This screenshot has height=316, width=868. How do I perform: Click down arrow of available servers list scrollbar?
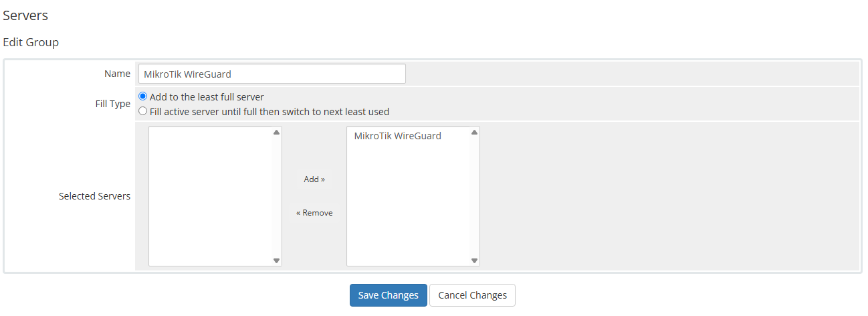(x=277, y=260)
